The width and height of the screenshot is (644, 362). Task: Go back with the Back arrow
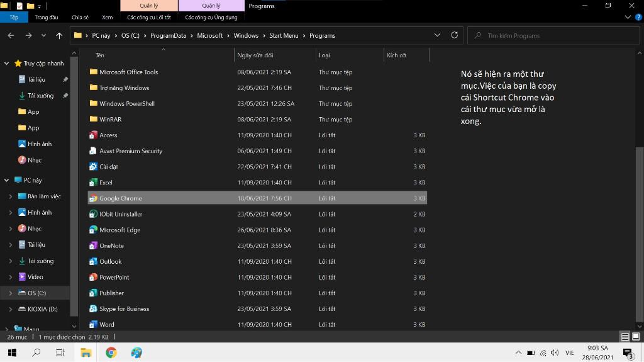[11, 36]
